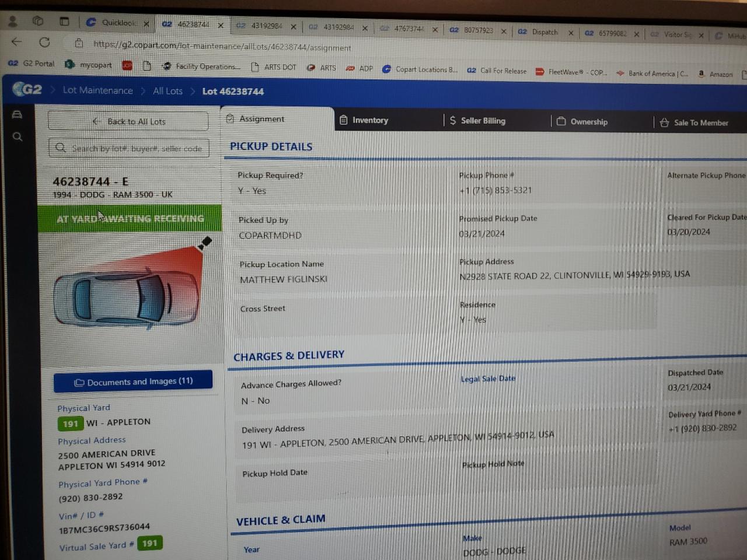This screenshot has width=747, height=560.
Task: Click blank page bookmark icon
Action: [147, 66]
